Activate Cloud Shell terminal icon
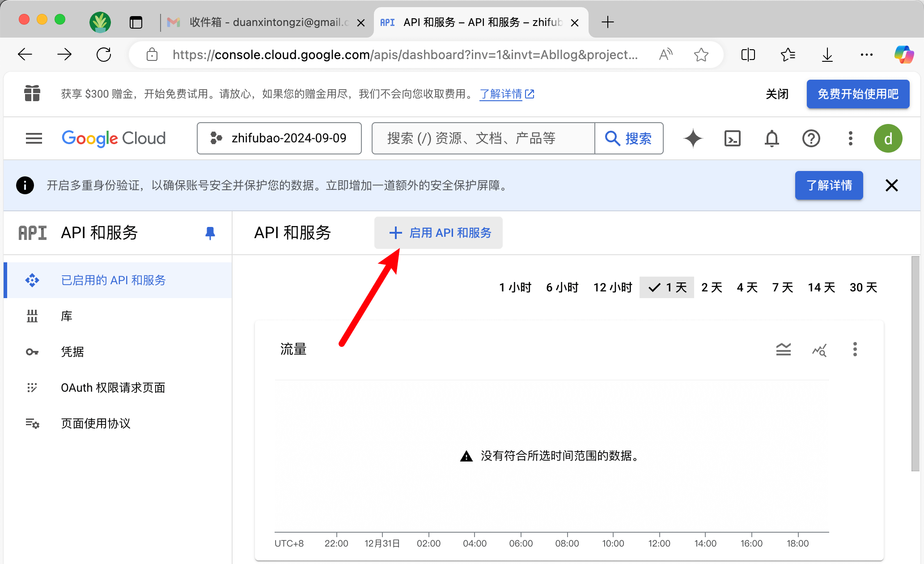 coord(732,138)
